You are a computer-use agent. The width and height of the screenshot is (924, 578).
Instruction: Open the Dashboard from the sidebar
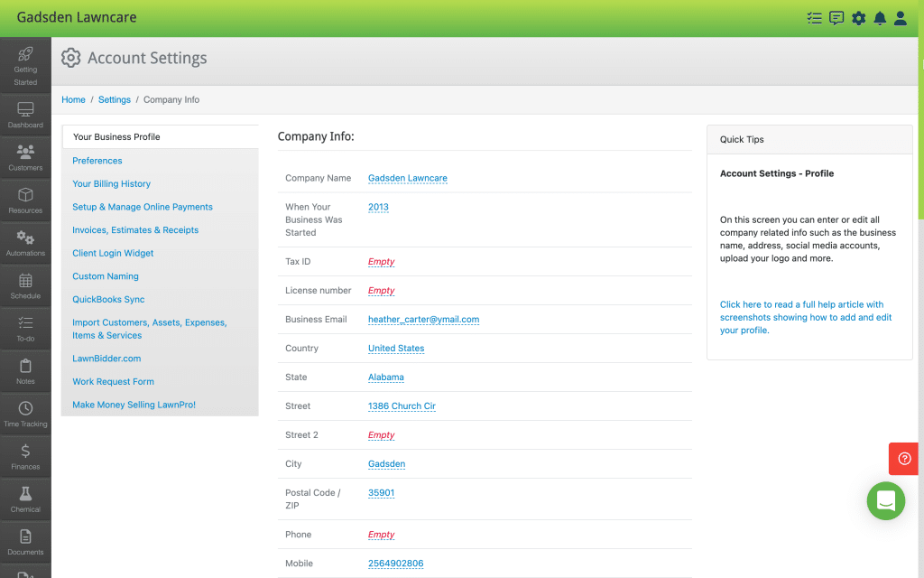coord(25,112)
